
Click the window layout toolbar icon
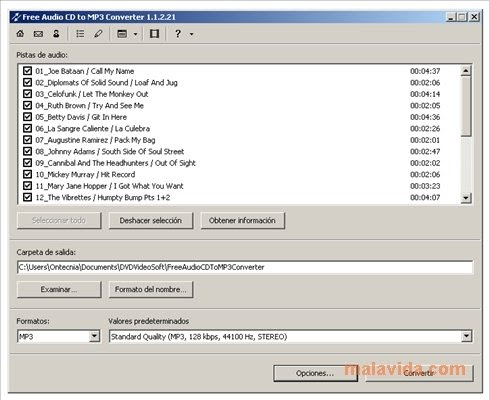point(122,34)
